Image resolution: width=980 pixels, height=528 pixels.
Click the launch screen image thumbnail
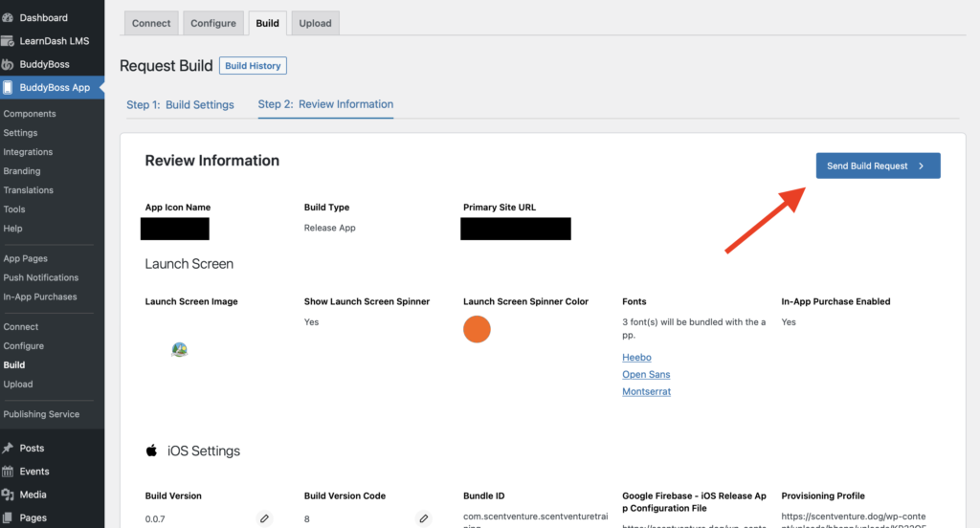(179, 350)
